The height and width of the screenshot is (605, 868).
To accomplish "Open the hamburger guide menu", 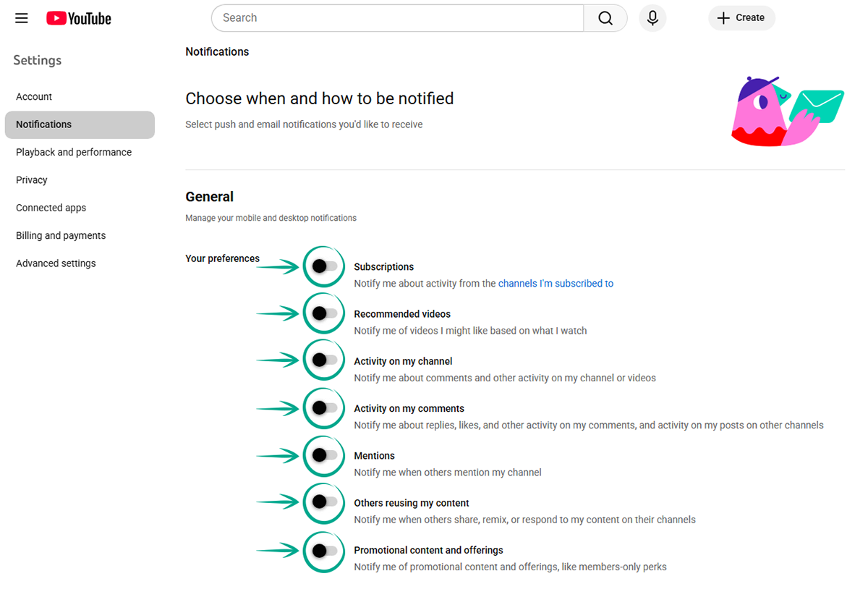I will pos(22,18).
